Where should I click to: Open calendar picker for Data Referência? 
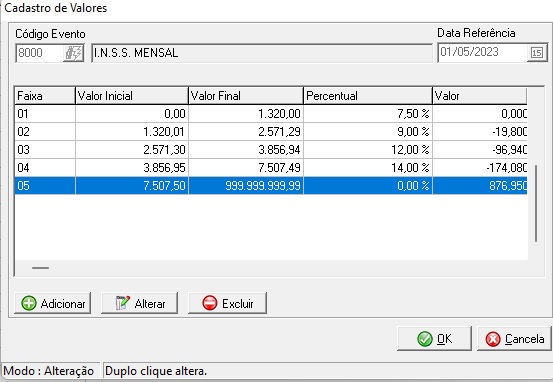537,53
